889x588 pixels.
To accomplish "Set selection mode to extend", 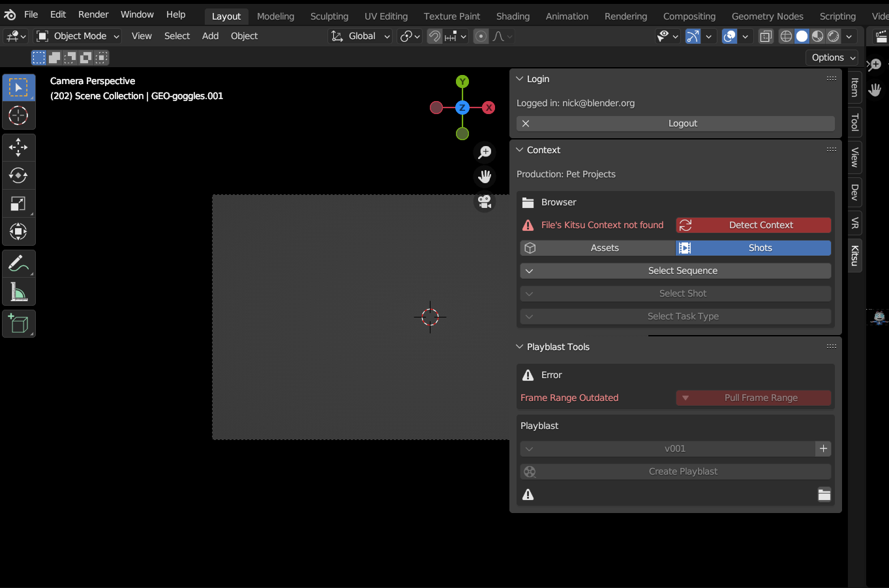I will pyautogui.click(x=55, y=58).
